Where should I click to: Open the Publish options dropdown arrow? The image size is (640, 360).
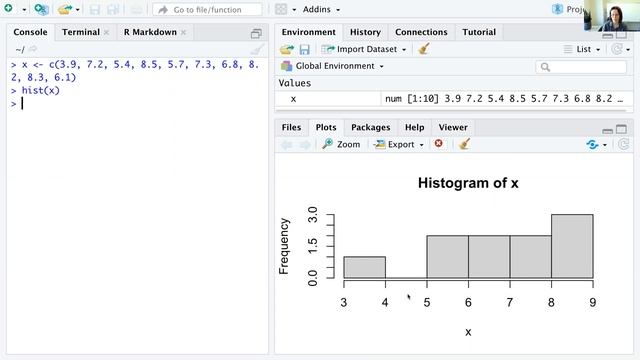click(x=604, y=145)
